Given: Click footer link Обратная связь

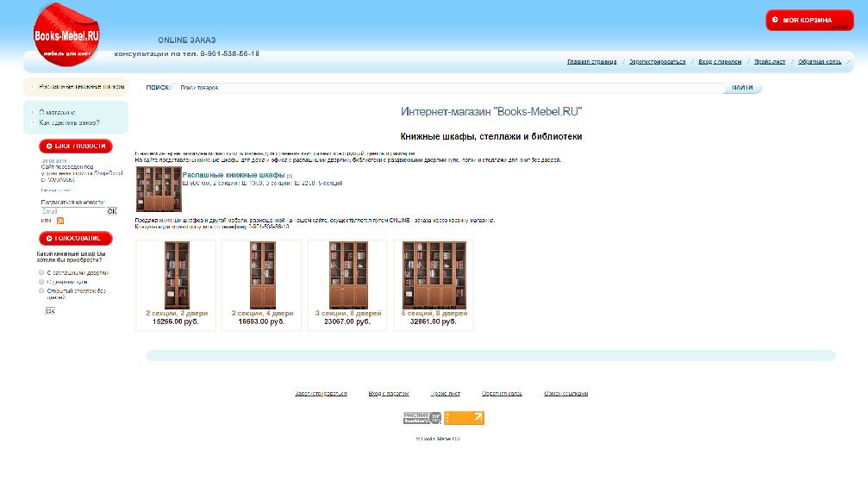Looking at the screenshot, I should (502, 393).
